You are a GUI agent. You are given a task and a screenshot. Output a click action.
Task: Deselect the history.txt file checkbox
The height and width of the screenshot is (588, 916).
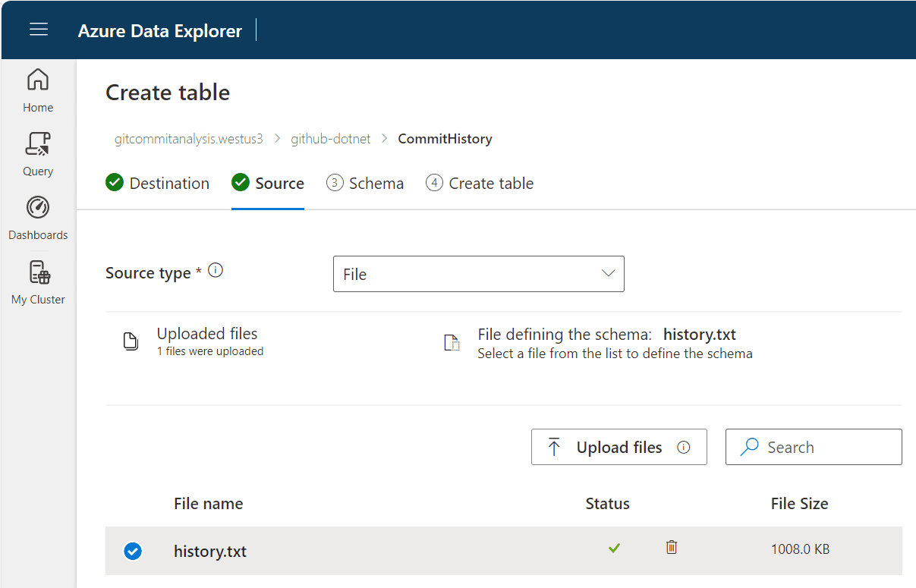133,552
